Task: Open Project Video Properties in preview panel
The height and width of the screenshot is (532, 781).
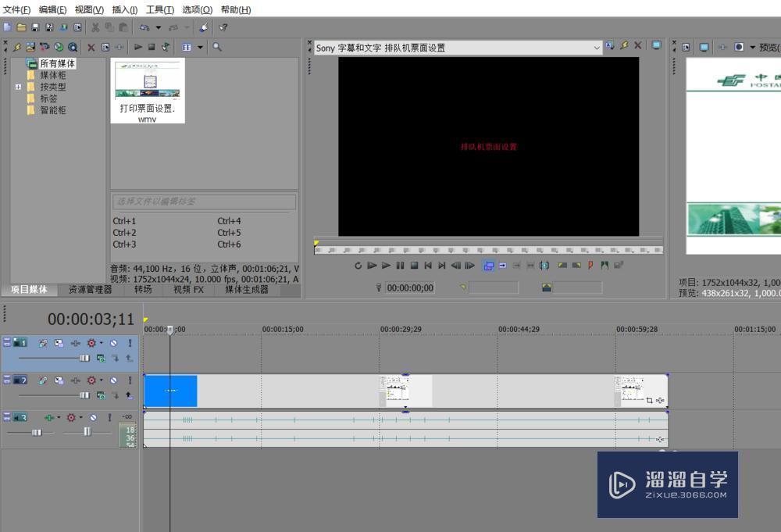Action: coord(686,47)
